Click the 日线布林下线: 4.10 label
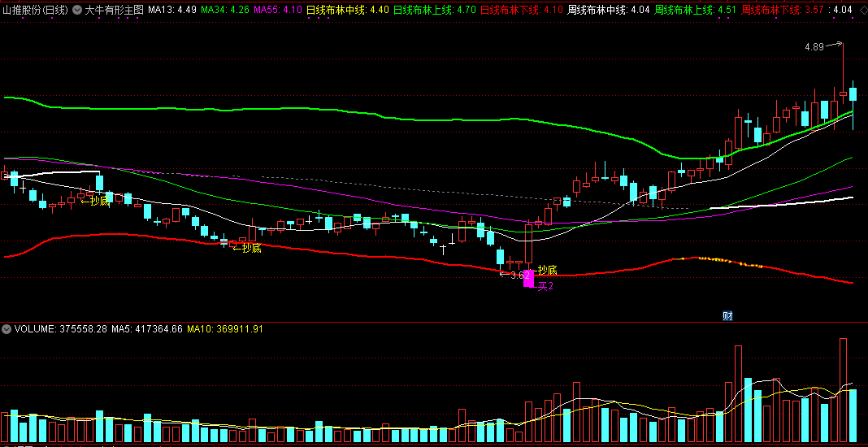The width and height of the screenshot is (868, 447). (x=522, y=10)
